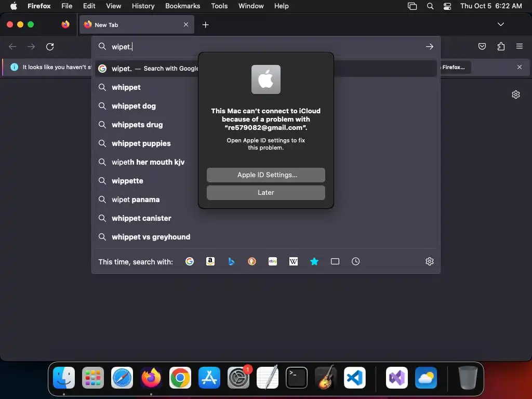The image size is (532, 399).
Task: Open the View menu
Action: (113, 6)
